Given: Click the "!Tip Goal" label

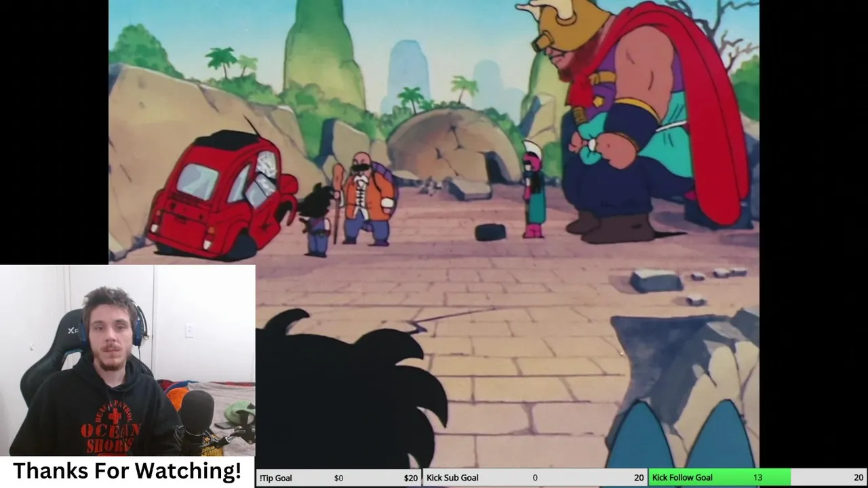Looking at the screenshot, I should click(275, 478).
